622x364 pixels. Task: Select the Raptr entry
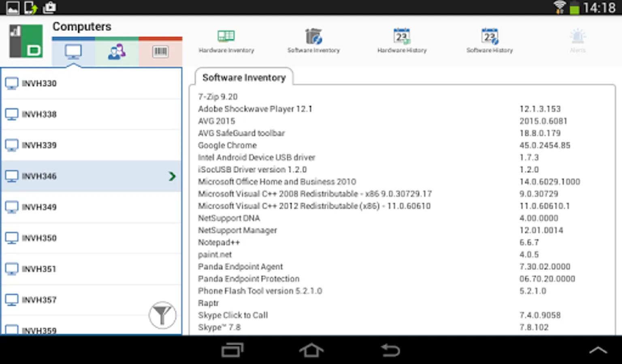[208, 303]
